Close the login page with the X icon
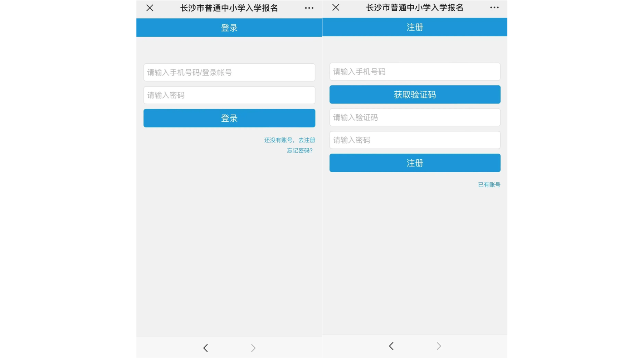Screen dimensions: 644x358 pos(150,8)
